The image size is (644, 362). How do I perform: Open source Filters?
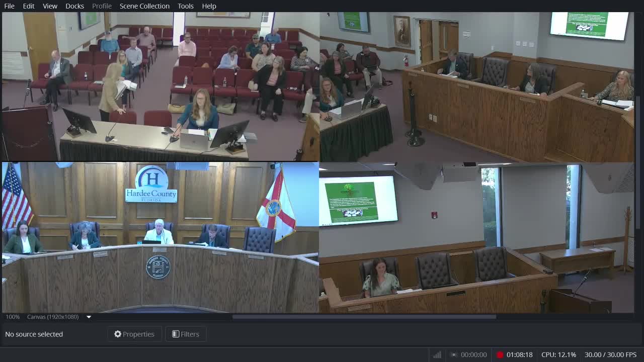pos(186,334)
